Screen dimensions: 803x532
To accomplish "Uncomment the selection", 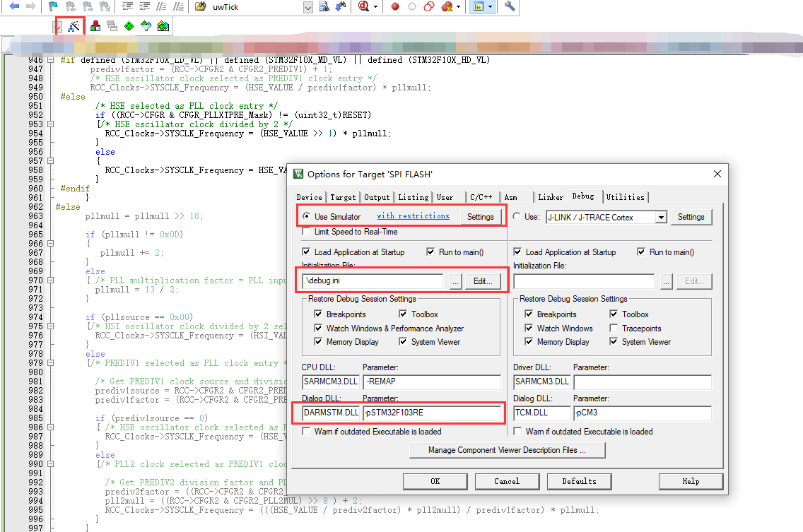I will click(178, 6).
